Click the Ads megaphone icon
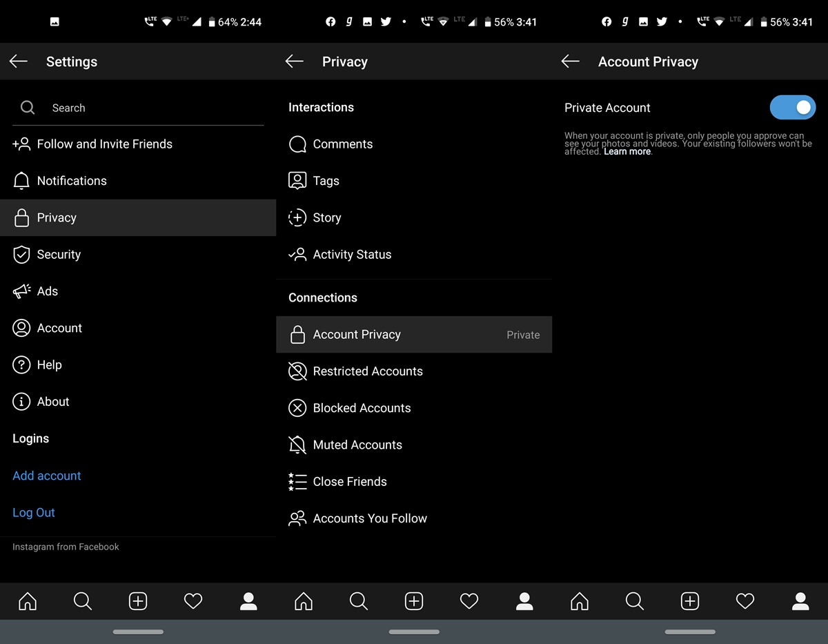This screenshot has width=828, height=644. (21, 291)
